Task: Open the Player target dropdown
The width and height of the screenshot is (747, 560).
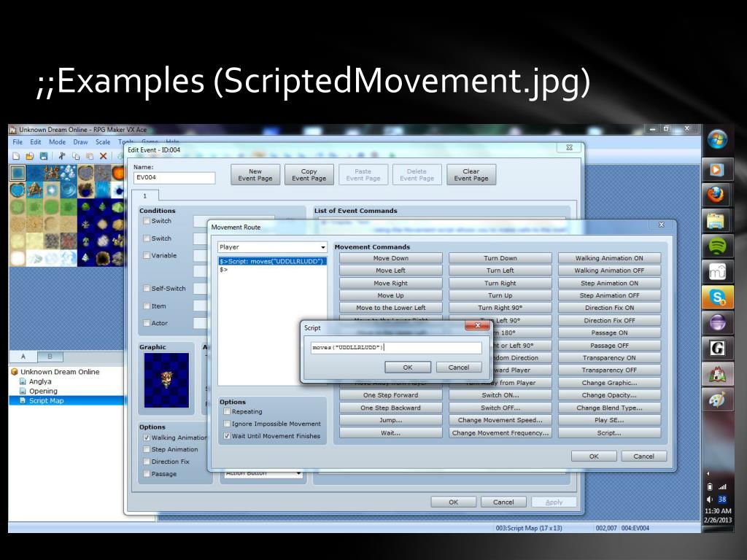Action: (x=272, y=247)
